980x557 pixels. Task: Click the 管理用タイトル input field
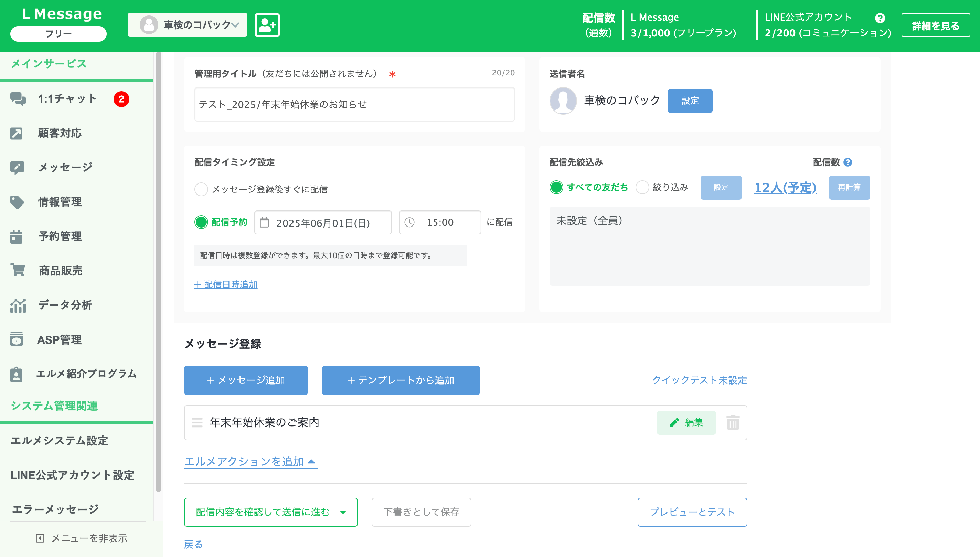coord(354,104)
